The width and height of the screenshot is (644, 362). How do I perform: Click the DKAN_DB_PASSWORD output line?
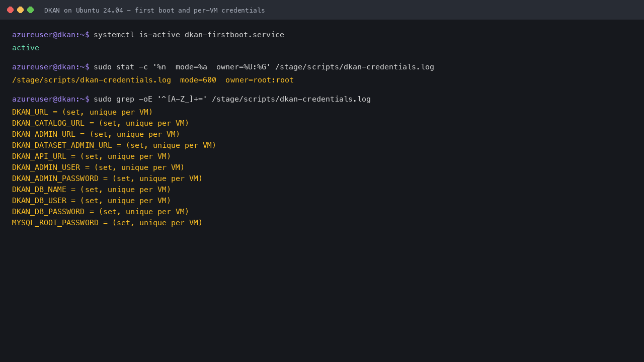(x=101, y=212)
